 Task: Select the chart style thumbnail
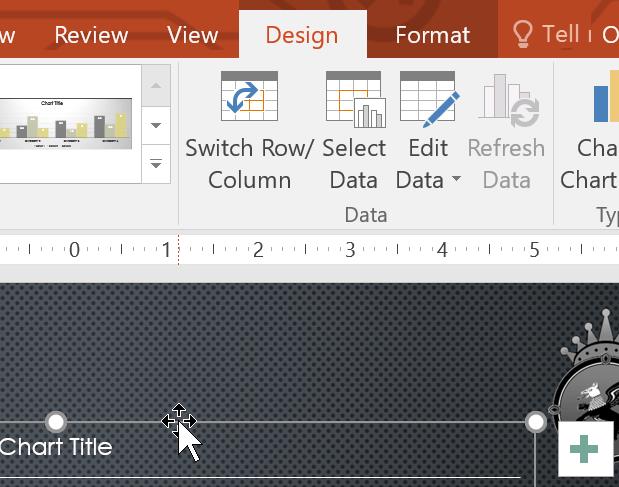[x=68, y=124]
